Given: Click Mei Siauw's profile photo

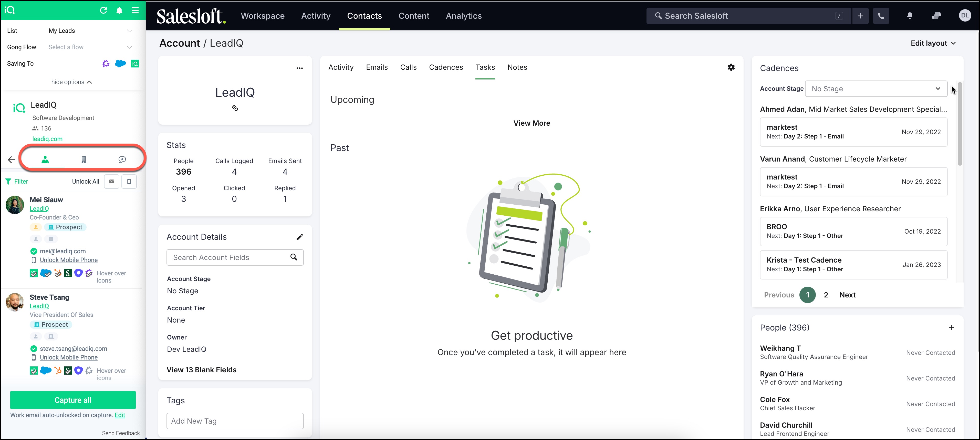Looking at the screenshot, I should 15,205.
